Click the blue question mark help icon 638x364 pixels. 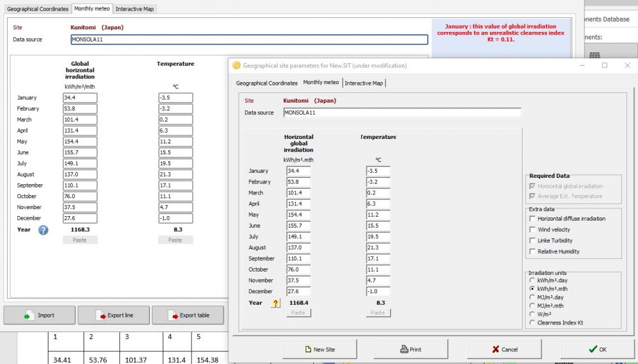point(43,230)
